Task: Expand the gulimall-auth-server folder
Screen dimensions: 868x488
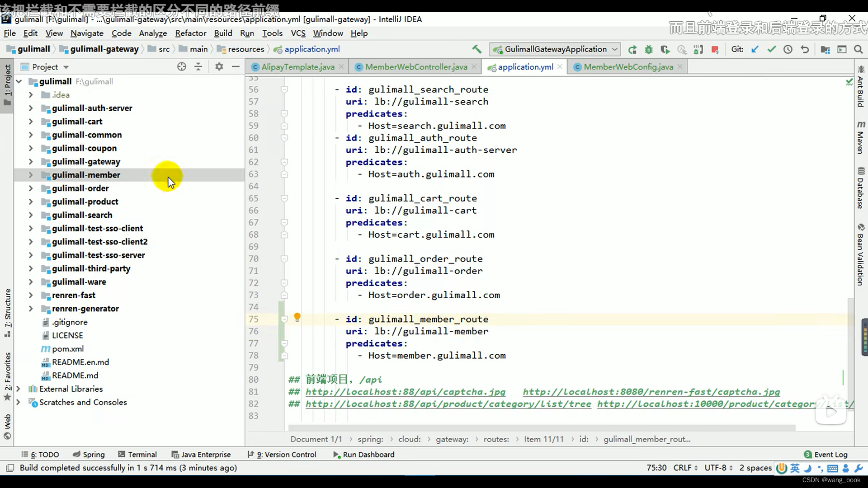Action: tap(31, 108)
